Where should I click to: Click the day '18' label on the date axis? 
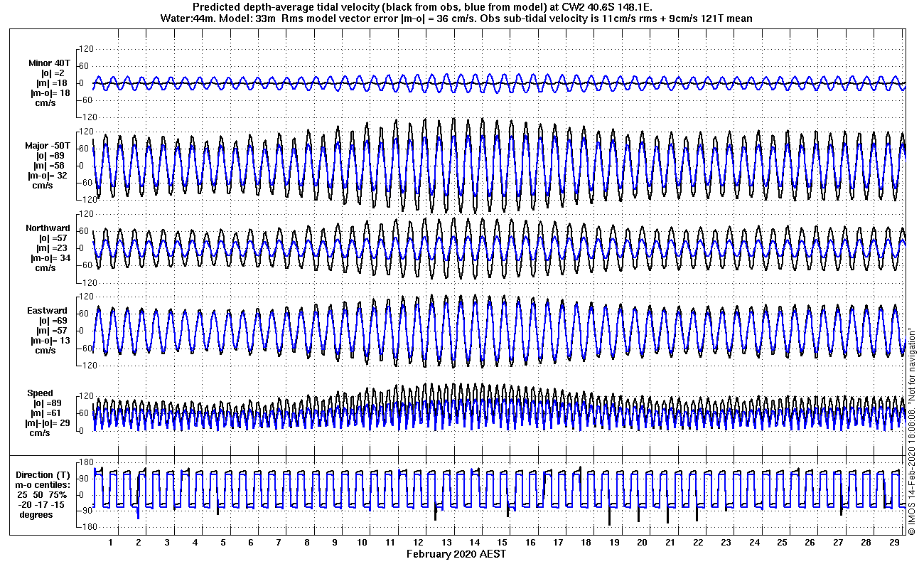click(x=586, y=543)
